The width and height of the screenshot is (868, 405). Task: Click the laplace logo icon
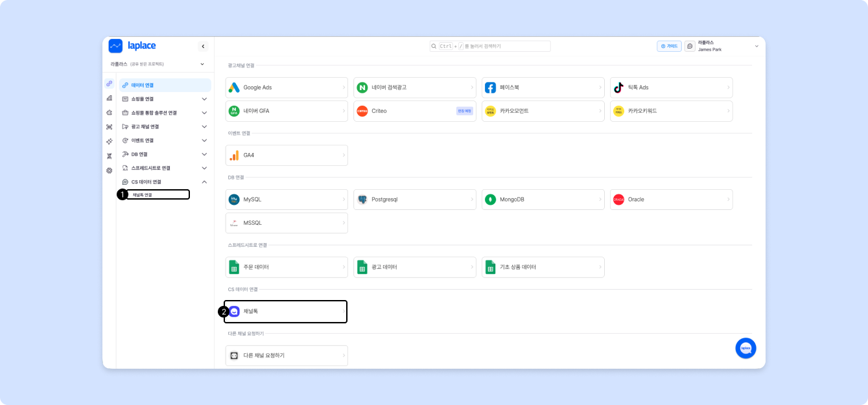tap(115, 46)
